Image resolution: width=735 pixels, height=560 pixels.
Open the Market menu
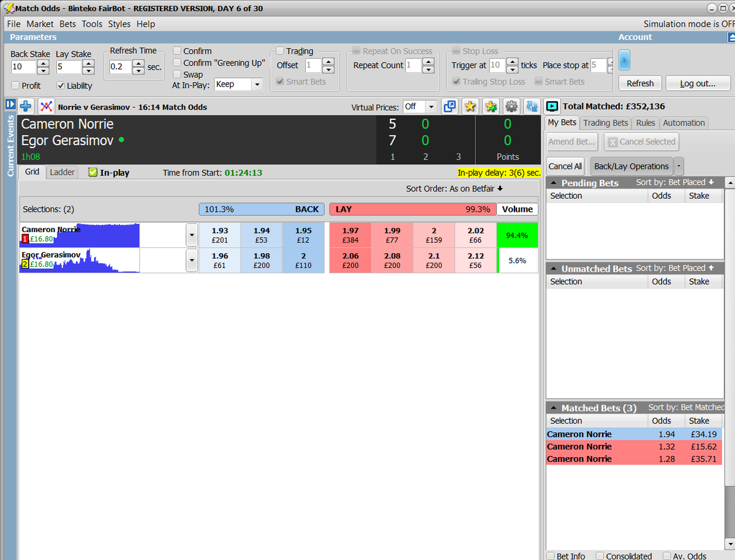pyautogui.click(x=40, y=24)
